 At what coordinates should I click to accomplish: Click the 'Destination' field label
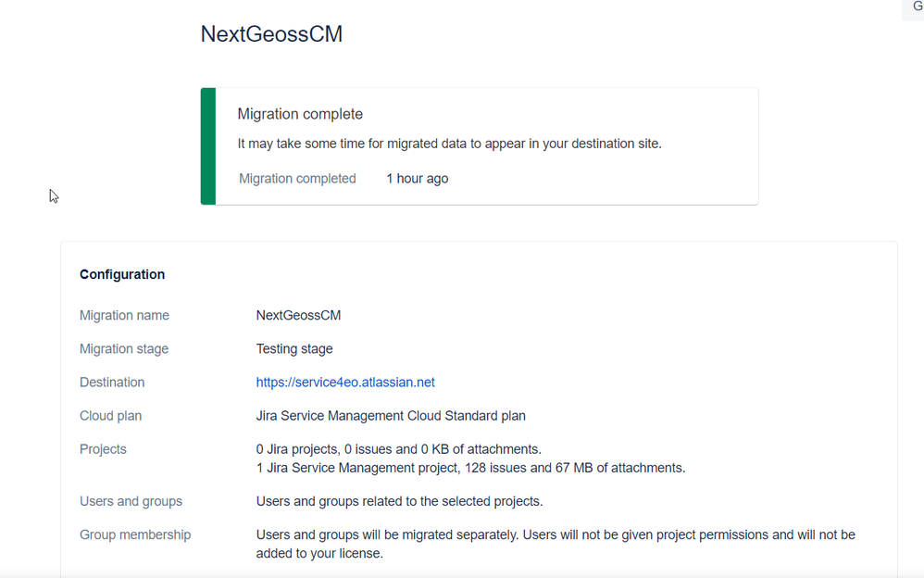(x=112, y=383)
